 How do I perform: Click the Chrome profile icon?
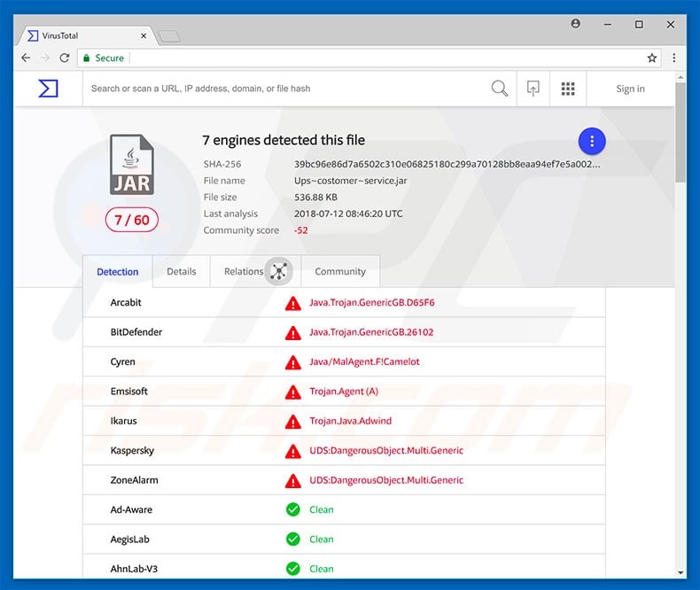(x=576, y=24)
